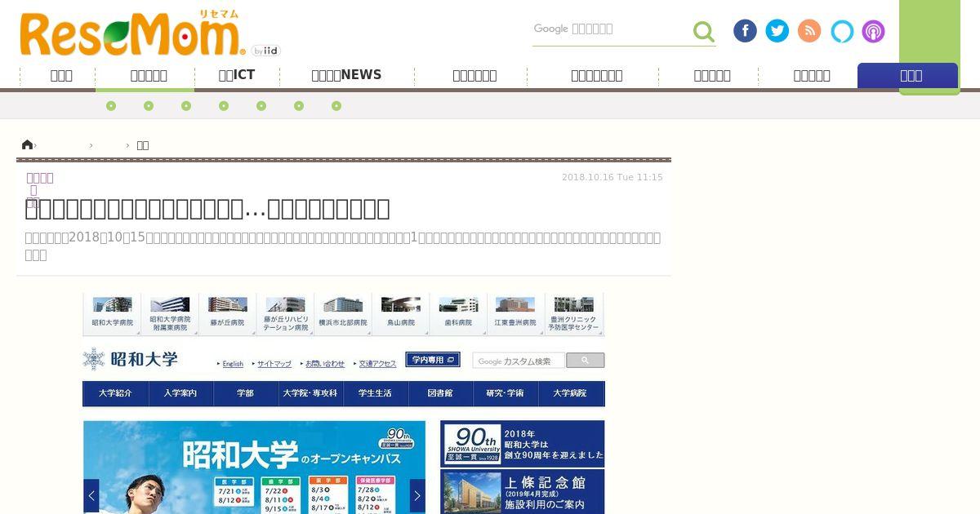980x514 pixels.
Task: Click the 上條記念館 facility banner
Action: coord(523,491)
